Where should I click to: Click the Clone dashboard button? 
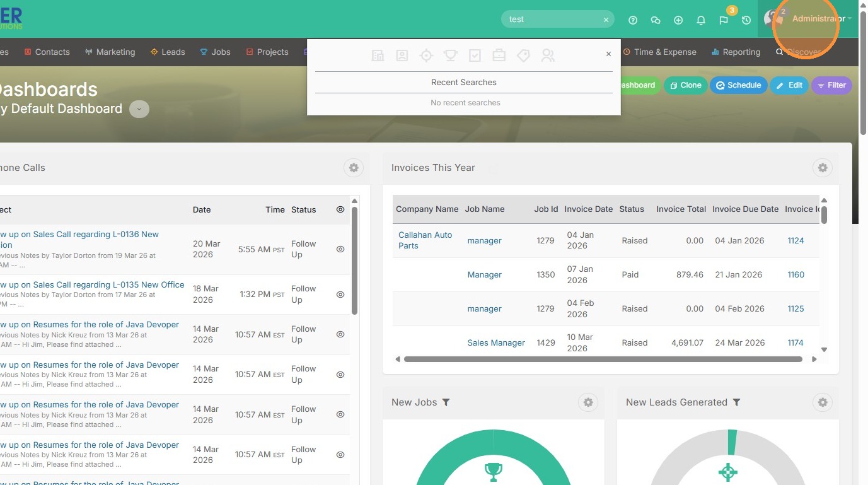(x=685, y=85)
